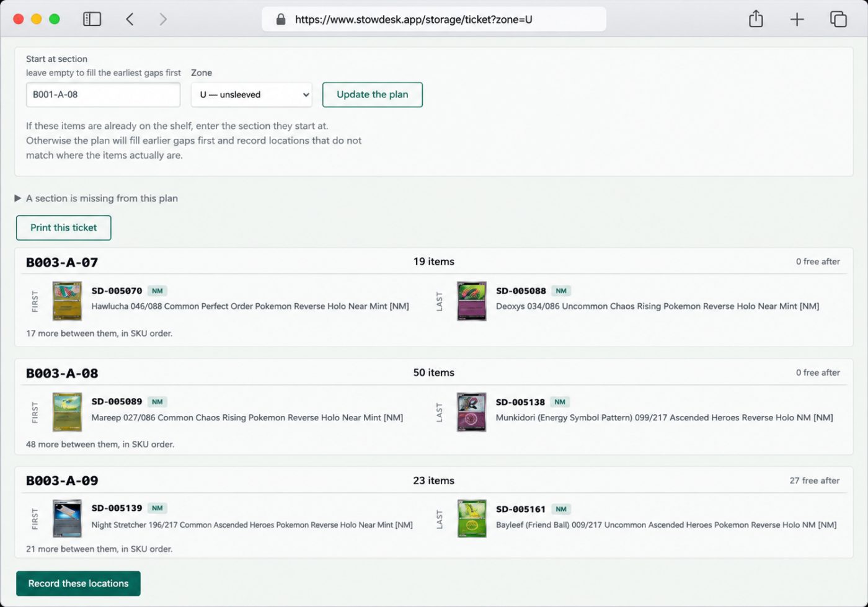Click the Record these locations button
Screen dimensions: 868x607
78,583
